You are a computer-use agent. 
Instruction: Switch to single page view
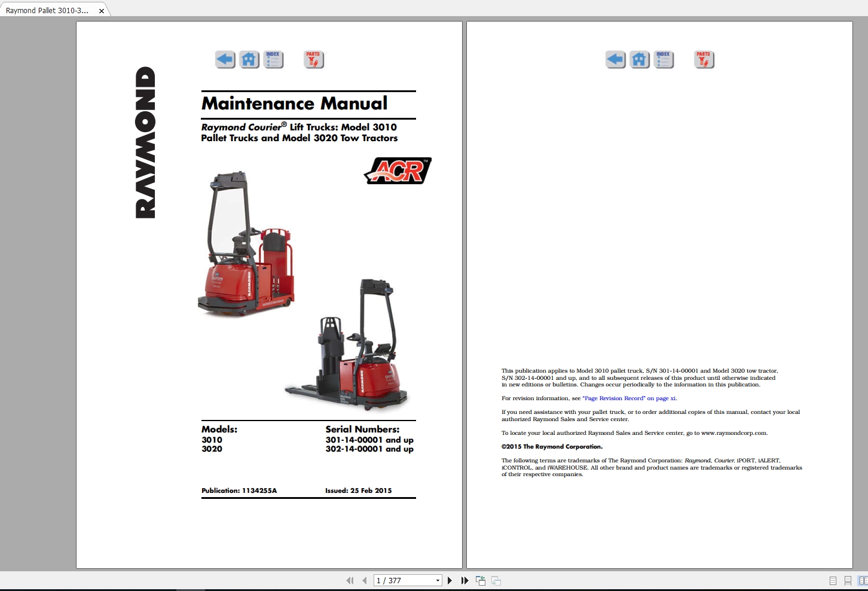point(833,580)
